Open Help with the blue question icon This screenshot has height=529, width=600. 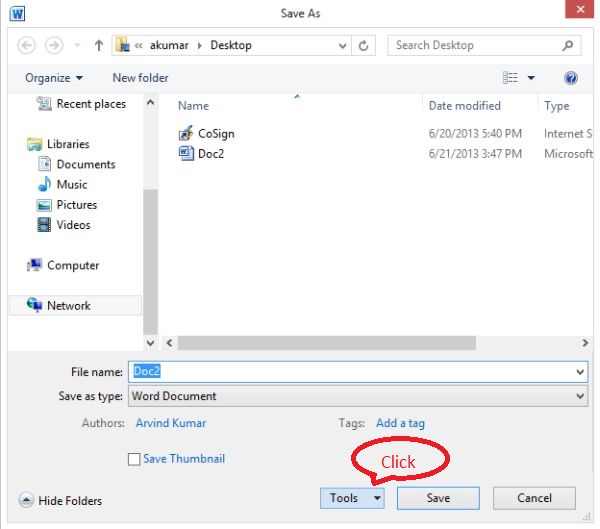[x=571, y=78]
